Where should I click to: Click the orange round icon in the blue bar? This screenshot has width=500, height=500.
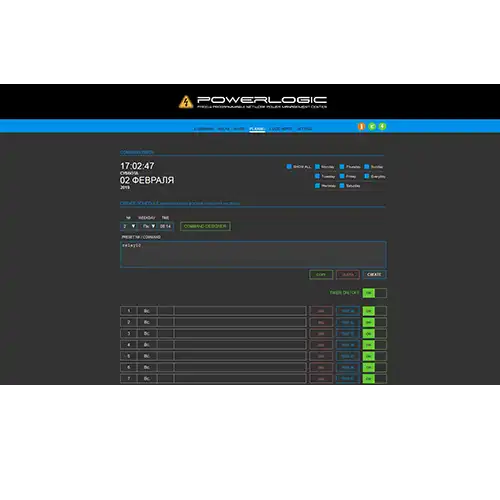tap(361, 126)
